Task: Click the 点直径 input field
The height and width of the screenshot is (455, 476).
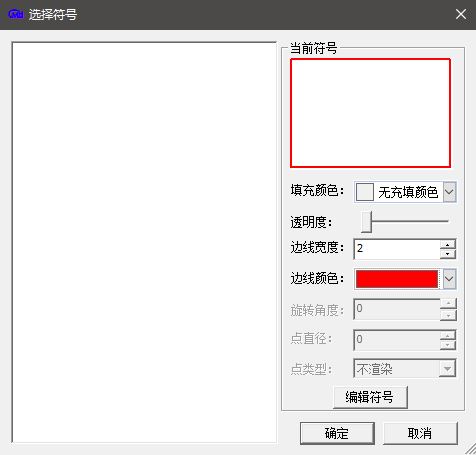Action: [397, 340]
